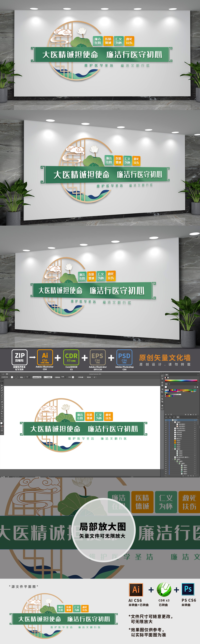Click the 不透明度 link in control bar

[57, 377]
